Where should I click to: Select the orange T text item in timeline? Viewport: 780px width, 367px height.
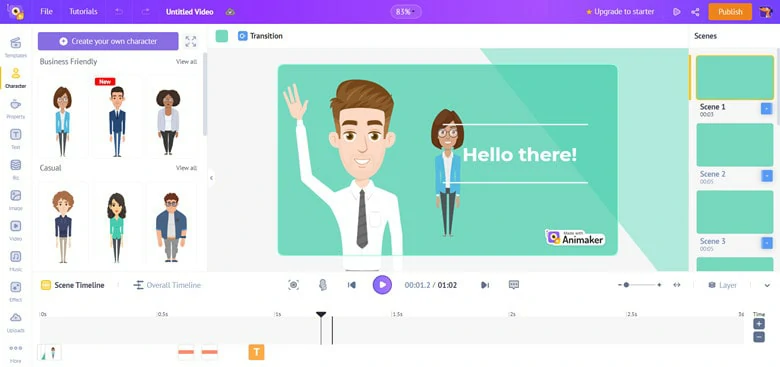(256, 352)
